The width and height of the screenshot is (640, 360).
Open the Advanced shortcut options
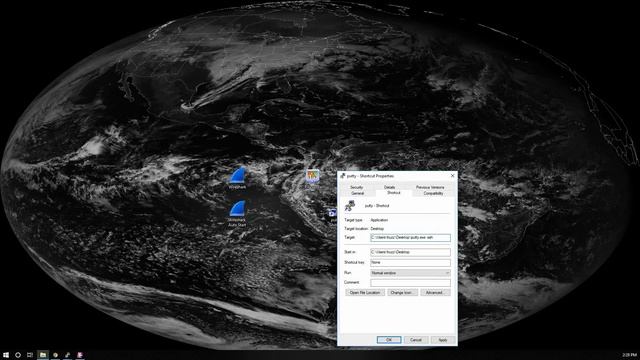click(435, 293)
